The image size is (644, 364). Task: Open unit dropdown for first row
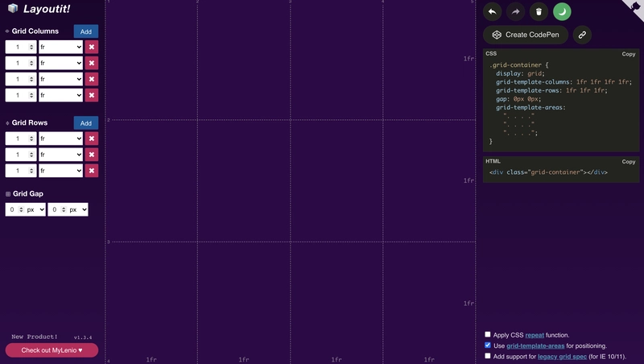(61, 139)
